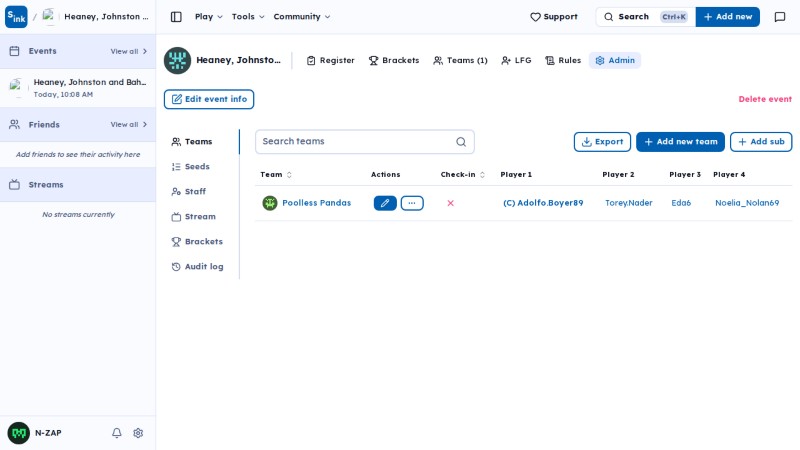This screenshot has width=800, height=450.
Task: Open the Community dropdown menu
Action: (x=302, y=17)
